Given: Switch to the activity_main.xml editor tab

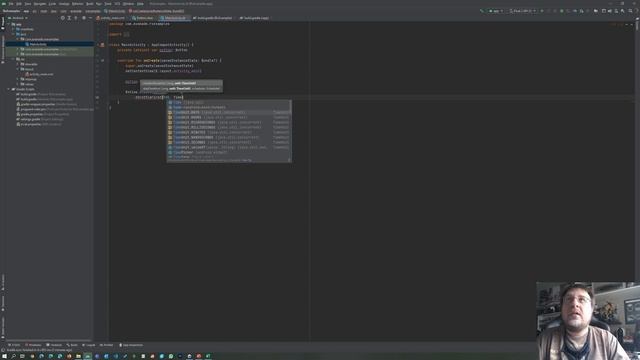Looking at the screenshot, I should pyautogui.click(x=111, y=18).
